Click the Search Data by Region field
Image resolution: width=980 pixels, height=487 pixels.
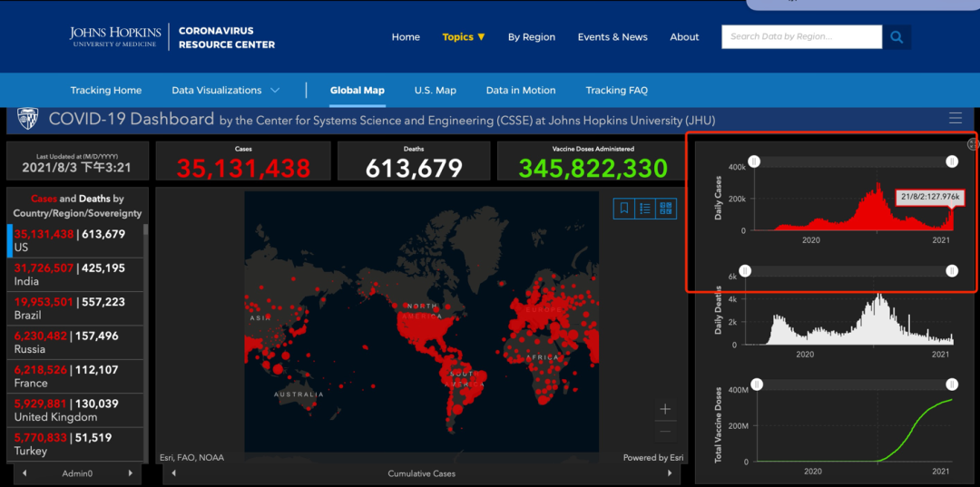coord(801,37)
